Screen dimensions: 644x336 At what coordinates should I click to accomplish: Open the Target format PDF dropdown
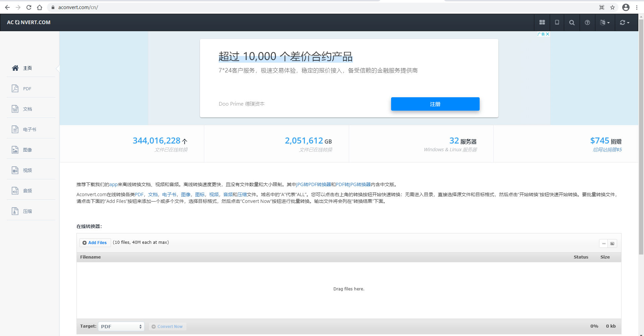121,326
